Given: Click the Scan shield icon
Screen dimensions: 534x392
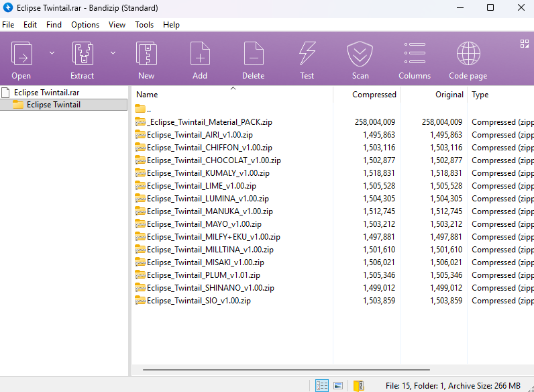Looking at the screenshot, I should tap(360, 54).
